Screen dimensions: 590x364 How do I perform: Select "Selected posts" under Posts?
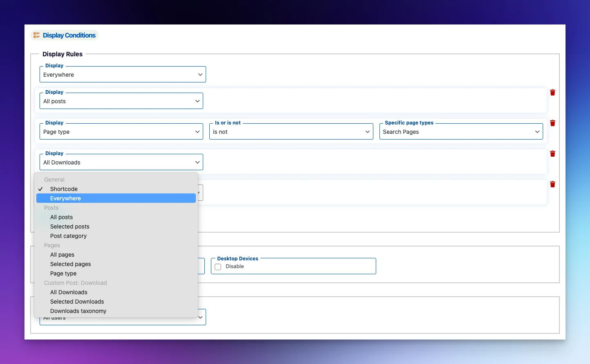pos(70,226)
